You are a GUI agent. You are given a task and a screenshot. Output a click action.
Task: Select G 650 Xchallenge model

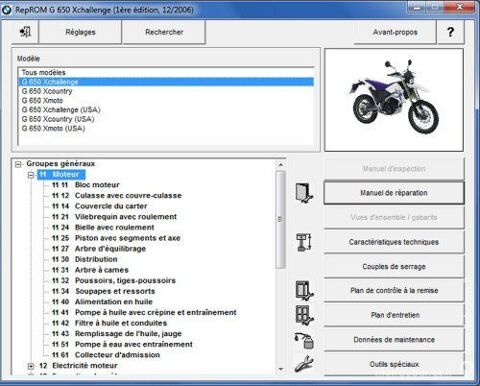[166, 82]
